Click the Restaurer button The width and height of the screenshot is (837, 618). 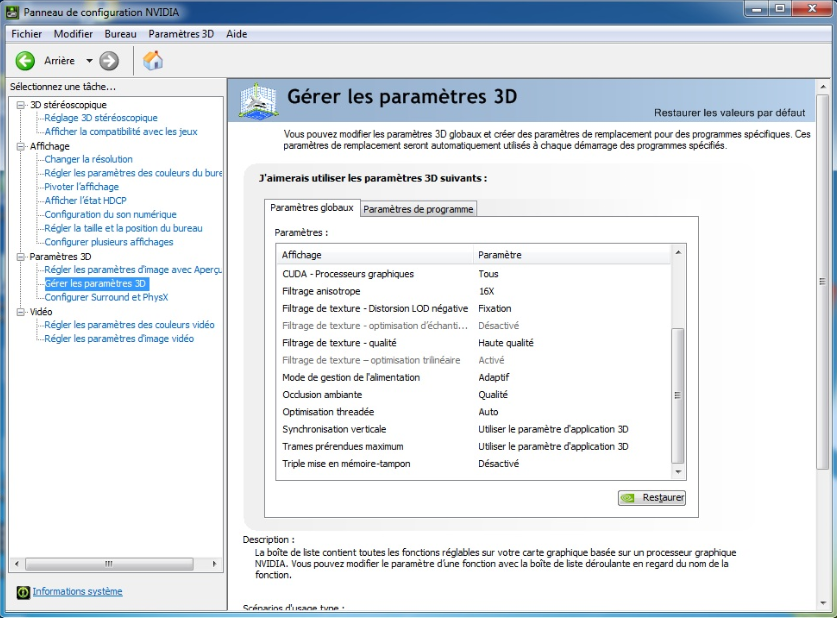(652, 497)
